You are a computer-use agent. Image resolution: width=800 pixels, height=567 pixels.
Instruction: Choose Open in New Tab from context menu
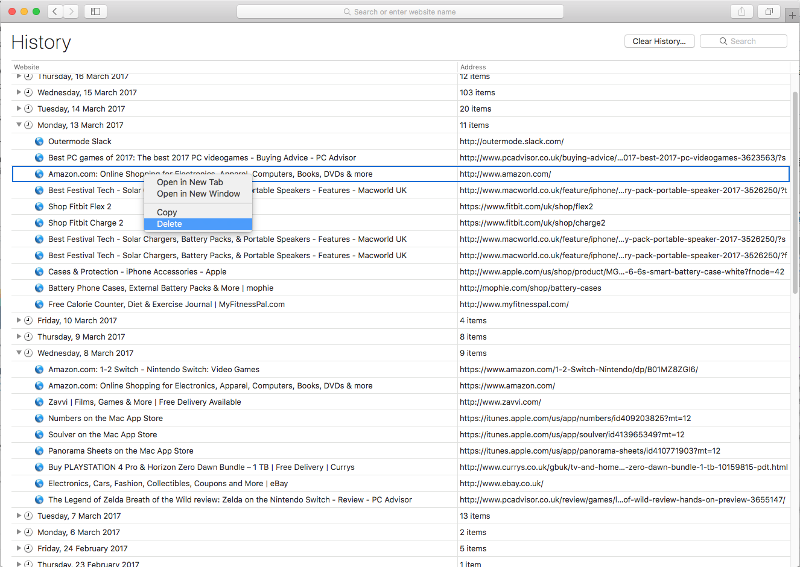pos(197,182)
